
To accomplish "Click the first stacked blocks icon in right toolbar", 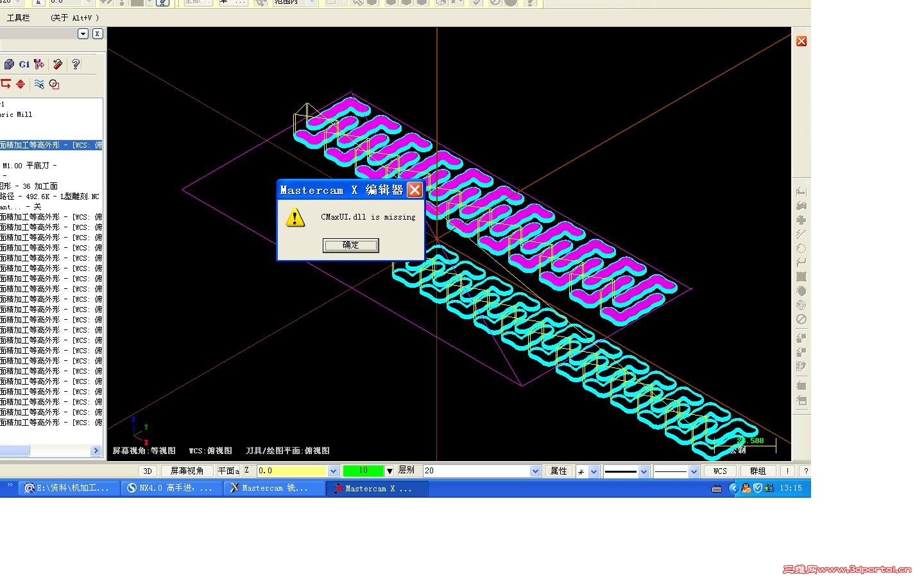I will coord(801,338).
